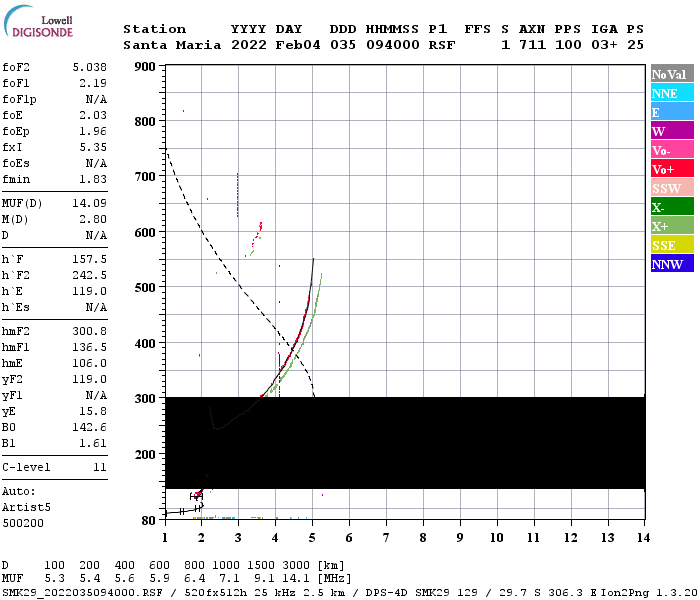The image size is (700, 600).
Task: Click the foF1 value 2.19
Action: 93,83
